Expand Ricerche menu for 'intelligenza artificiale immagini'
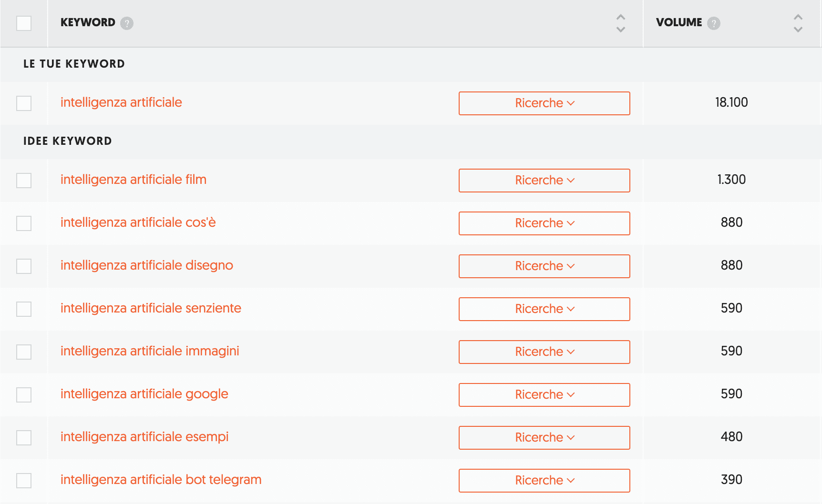Image resolution: width=822 pixels, height=504 pixels. (544, 352)
